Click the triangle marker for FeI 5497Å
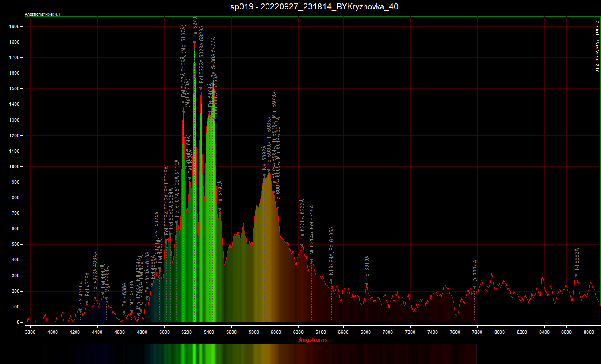Screen dimensions: 601x364 pos(220,210)
